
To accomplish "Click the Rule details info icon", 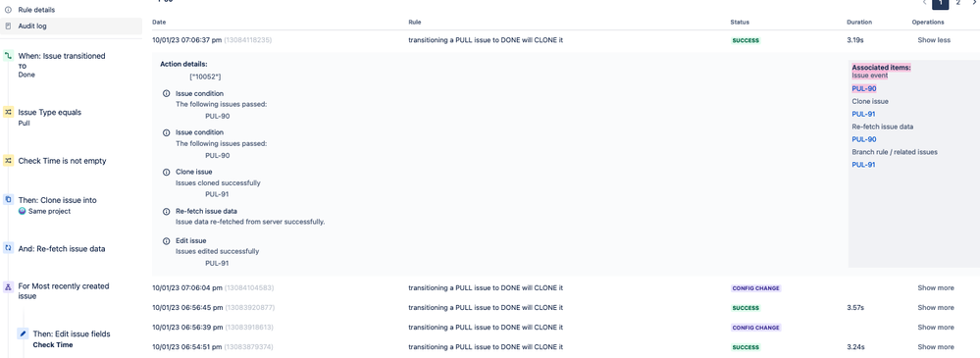I will 8,10.
